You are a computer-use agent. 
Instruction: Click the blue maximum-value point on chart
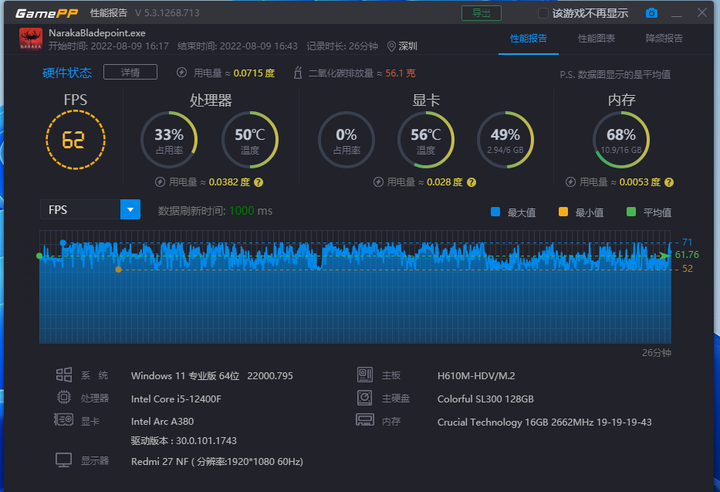(63, 243)
